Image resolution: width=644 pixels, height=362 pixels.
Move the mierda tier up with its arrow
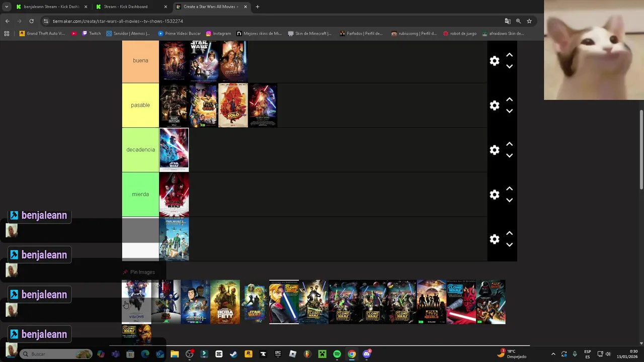coord(509,189)
